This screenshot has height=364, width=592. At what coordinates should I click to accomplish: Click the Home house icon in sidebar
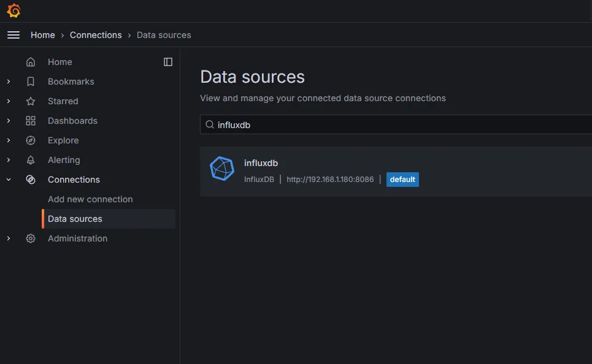tap(31, 62)
